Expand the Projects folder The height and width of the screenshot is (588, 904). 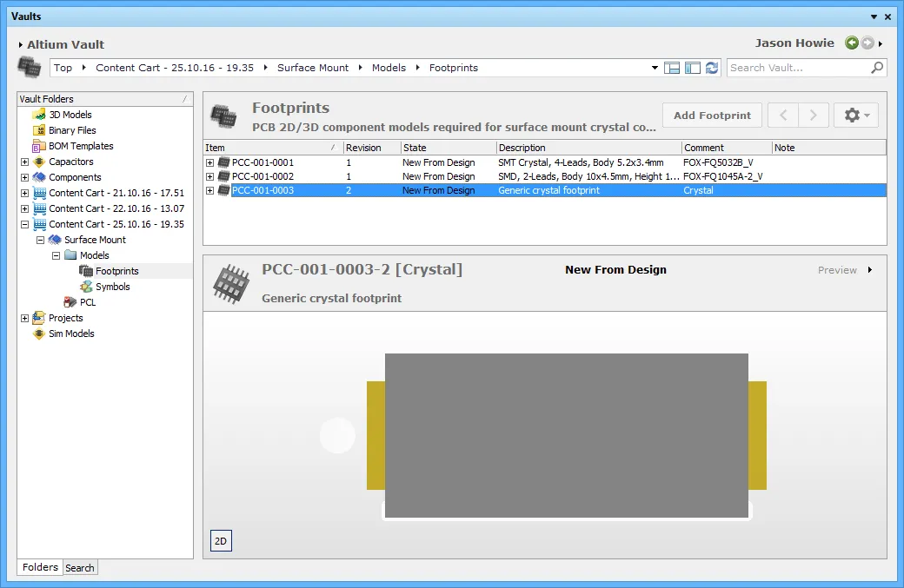click(x=25, y=318)
